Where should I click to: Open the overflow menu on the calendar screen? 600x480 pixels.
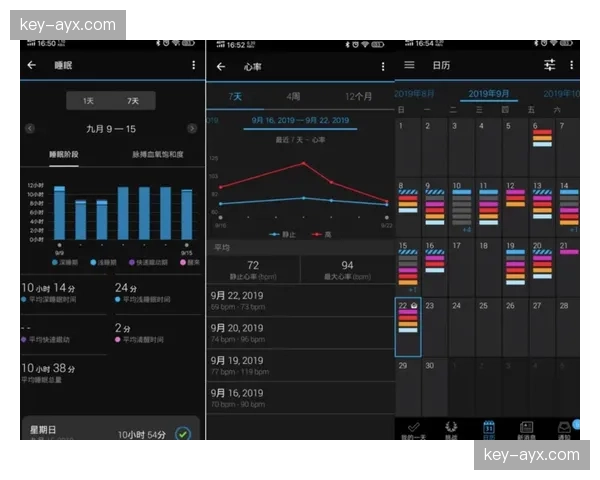pos(571,65)
